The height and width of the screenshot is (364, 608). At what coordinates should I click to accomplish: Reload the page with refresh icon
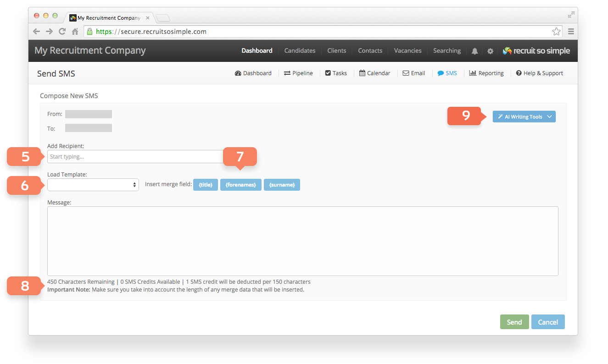(62, 32)
